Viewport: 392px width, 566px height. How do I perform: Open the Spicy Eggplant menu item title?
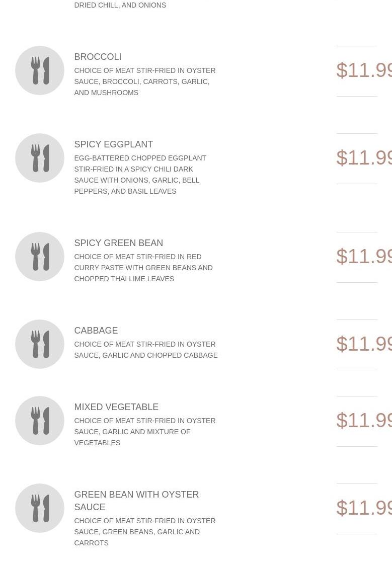coord(113,144)
